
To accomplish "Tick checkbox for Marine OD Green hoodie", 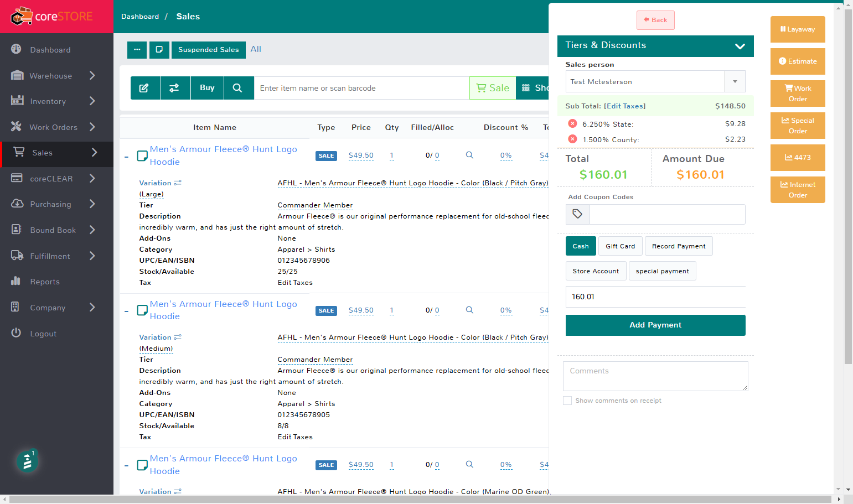I will [142, 465].
